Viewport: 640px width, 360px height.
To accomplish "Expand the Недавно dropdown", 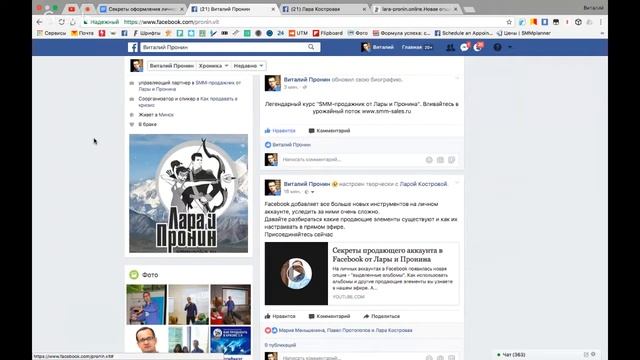I will coord(249,66).
